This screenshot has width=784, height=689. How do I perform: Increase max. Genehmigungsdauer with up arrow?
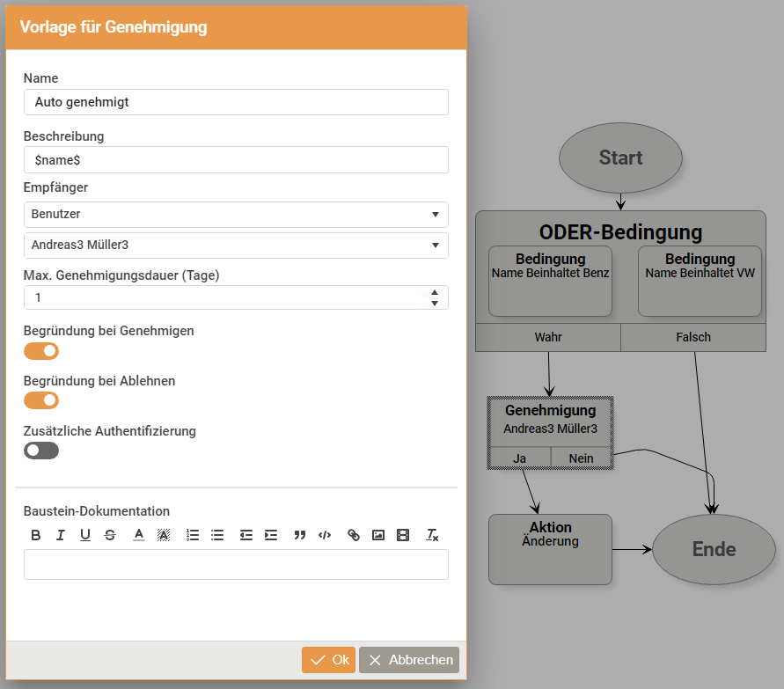tap(435, 293)
